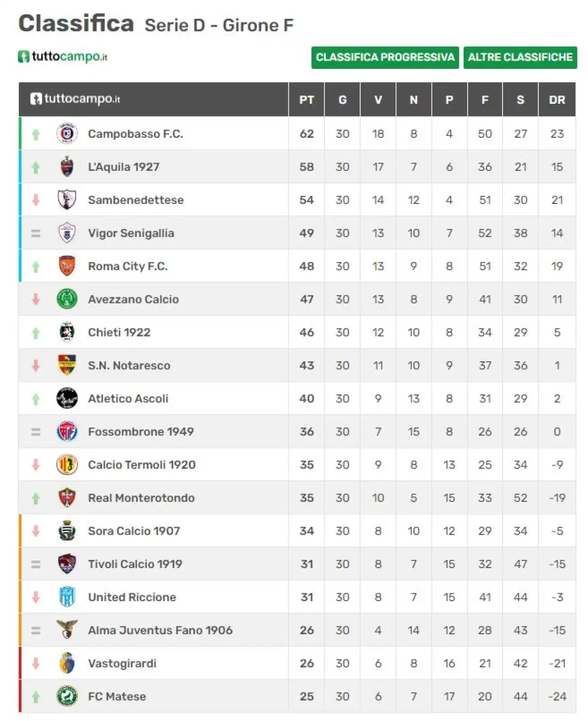Open the Classifica Progressiva view
588x721 pixels.
pos(385,57)
